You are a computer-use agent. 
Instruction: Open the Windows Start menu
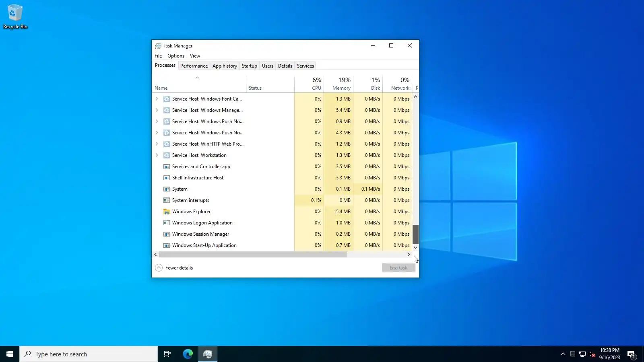pos(10,354)
